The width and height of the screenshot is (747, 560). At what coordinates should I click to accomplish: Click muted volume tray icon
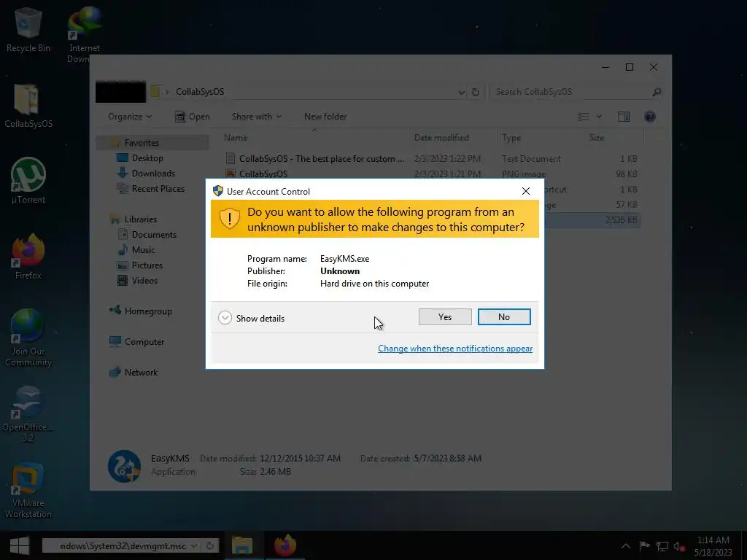pyautogui.click(x=678, y=546)
